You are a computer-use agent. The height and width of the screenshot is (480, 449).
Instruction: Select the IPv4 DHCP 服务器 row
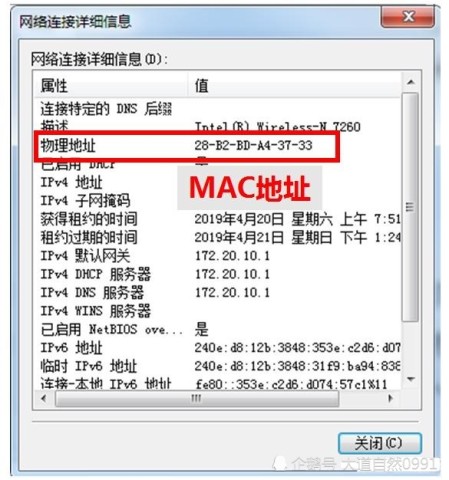[x=218, y=274]
